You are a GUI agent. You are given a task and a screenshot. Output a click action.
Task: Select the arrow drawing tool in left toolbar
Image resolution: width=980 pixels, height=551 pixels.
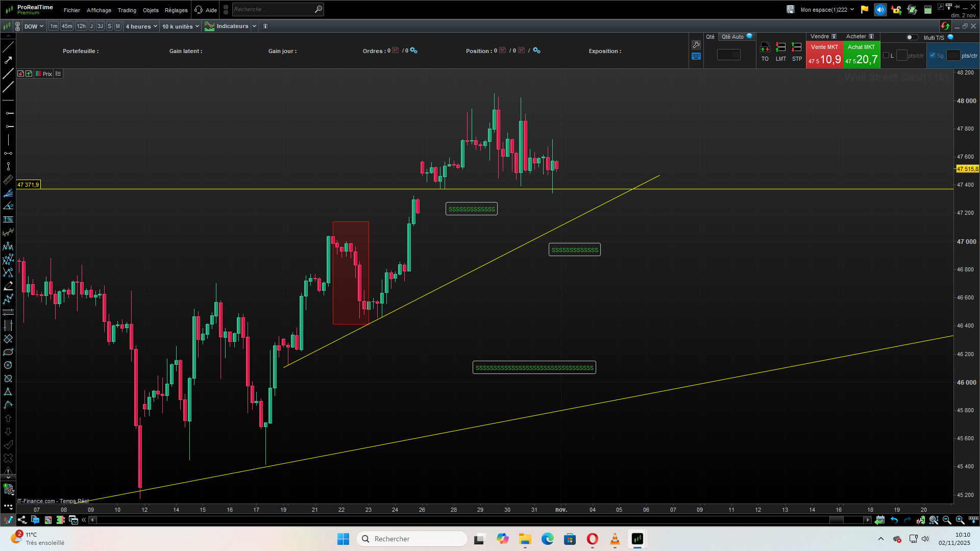tap(8, 60)
